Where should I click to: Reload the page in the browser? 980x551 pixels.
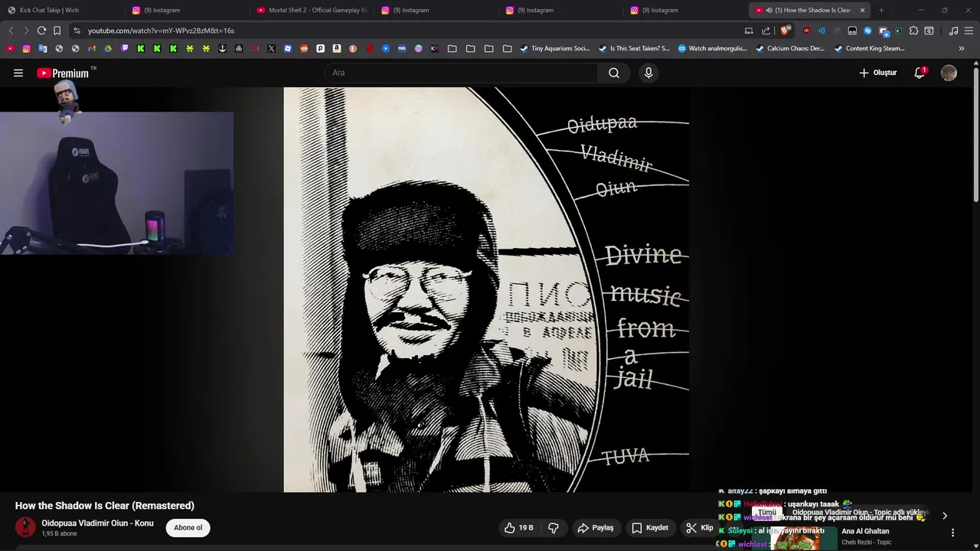(x=41, y=31)
